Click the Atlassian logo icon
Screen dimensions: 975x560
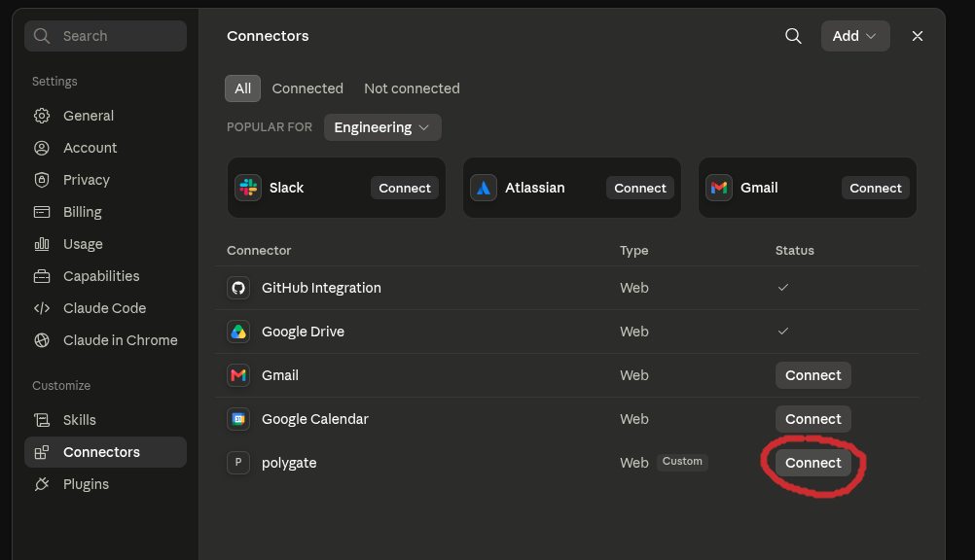484,188
